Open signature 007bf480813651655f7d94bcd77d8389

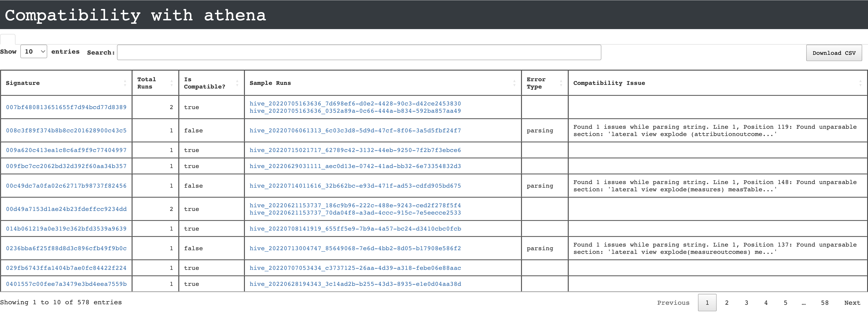(x=66, y=107)
